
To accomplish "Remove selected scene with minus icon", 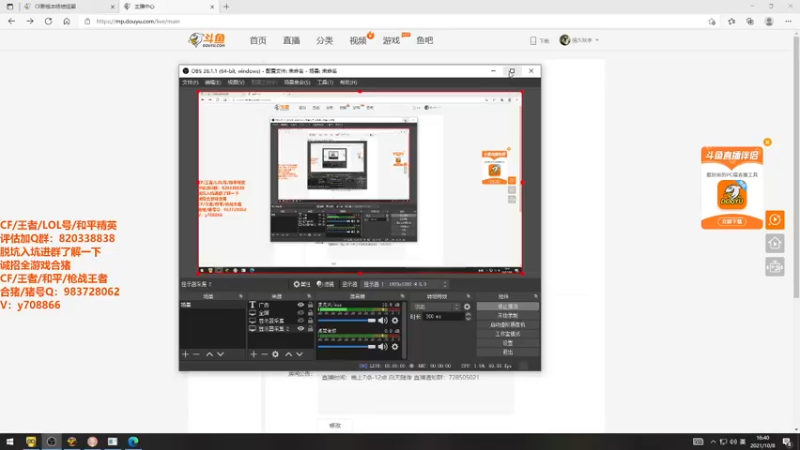I will click(x=196, y=354).
